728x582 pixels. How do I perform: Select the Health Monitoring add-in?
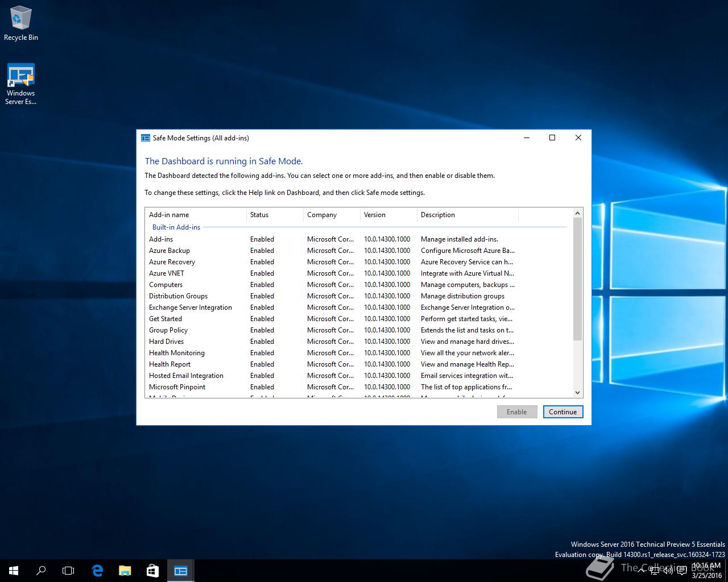coord(332,353)
